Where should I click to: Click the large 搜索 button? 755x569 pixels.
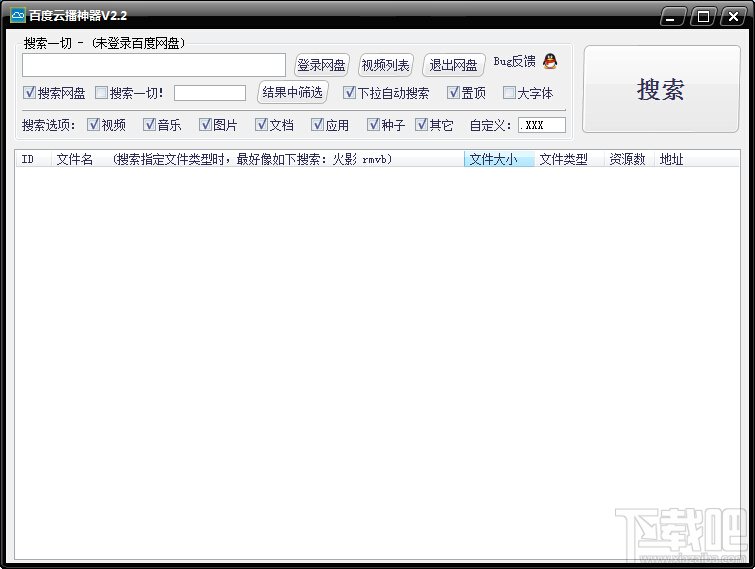click(x=661, y=89)
